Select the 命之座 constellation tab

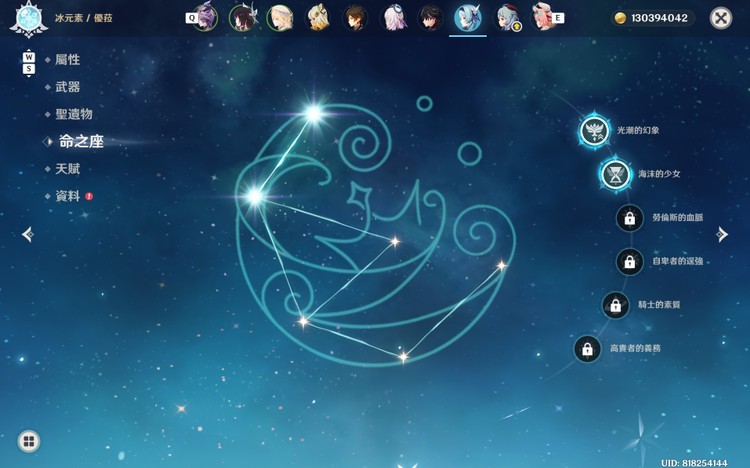click(x=81, y=142)
